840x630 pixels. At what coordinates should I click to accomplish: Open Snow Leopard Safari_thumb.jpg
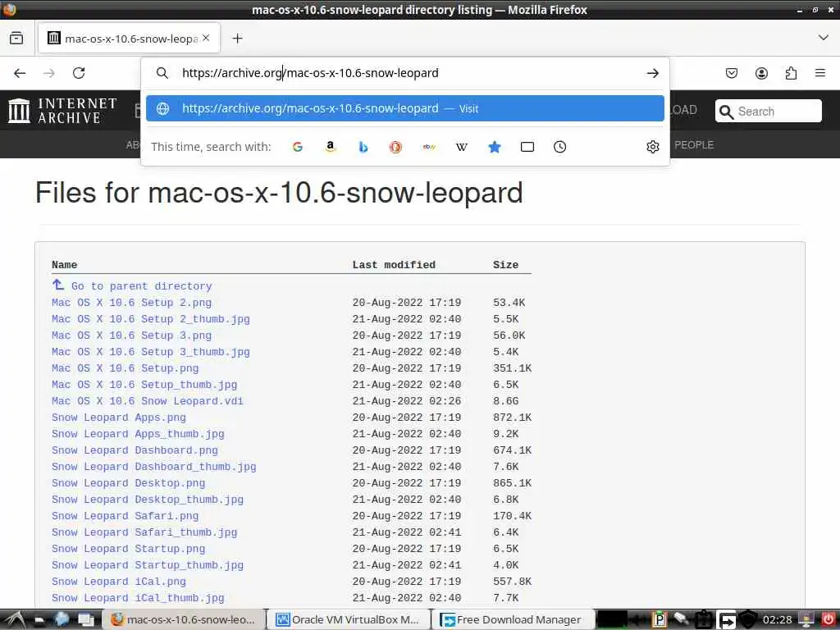pos(144,532)
